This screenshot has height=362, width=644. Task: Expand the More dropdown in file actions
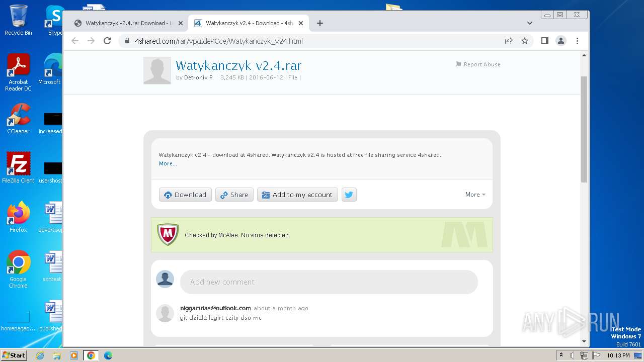coord(475,195)
